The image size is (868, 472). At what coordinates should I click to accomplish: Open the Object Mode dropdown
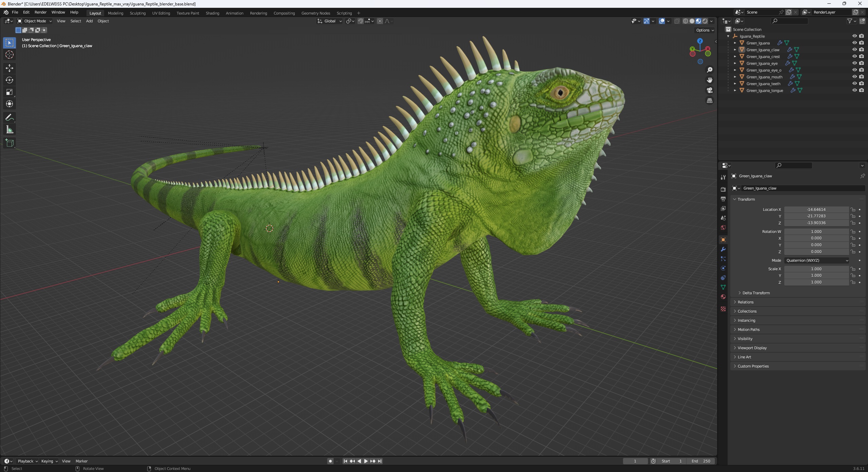(35, 21)
